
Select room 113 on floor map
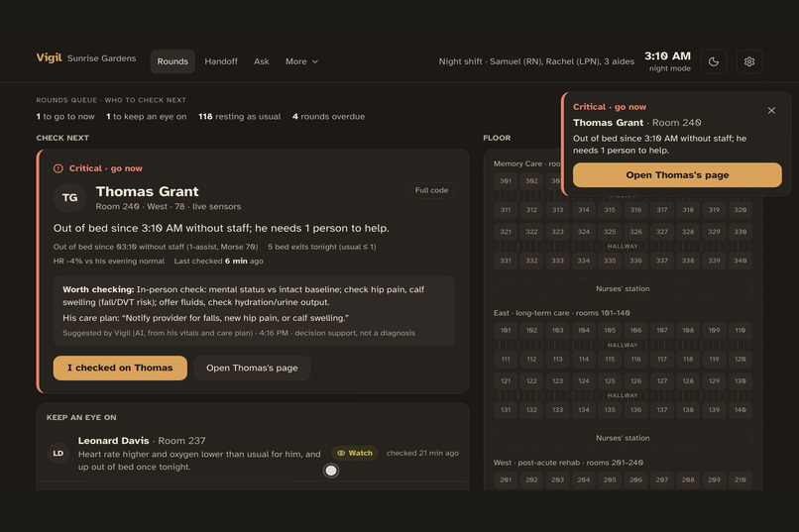click(x=557, y=359)
